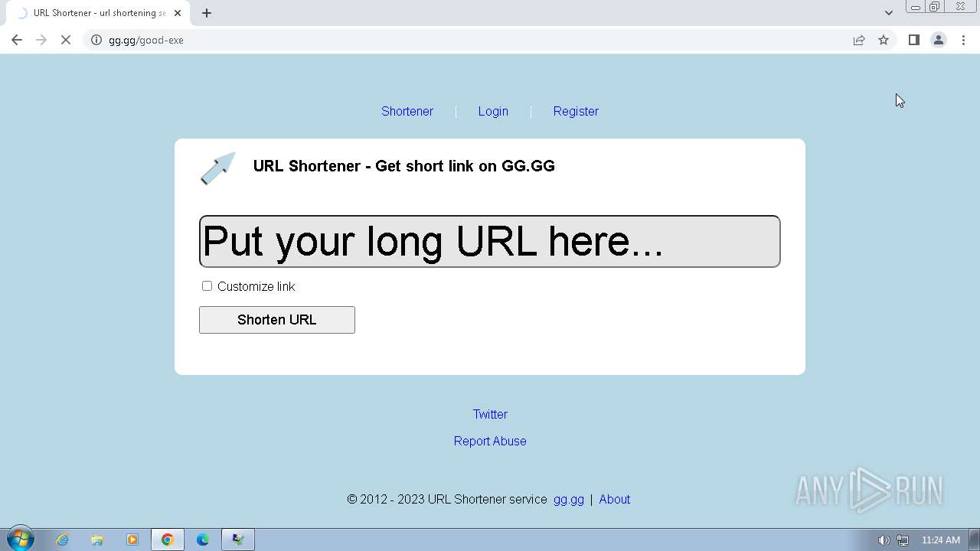
Task: Launch Internet Explorer from taskbar
Action: 62,540
